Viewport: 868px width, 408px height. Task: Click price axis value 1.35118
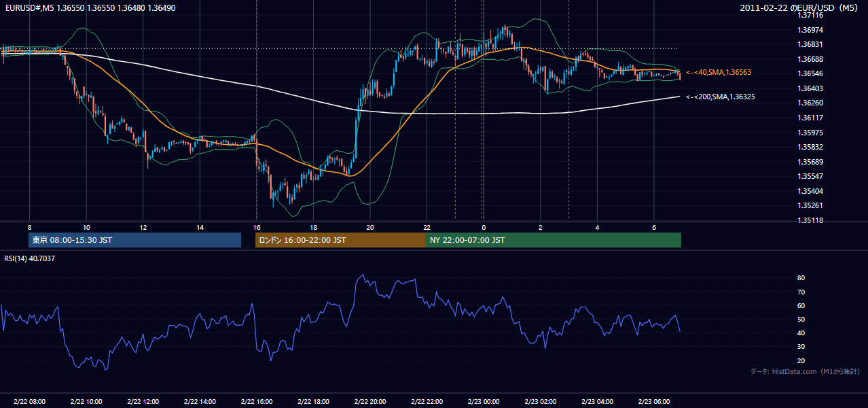(812, 220)
